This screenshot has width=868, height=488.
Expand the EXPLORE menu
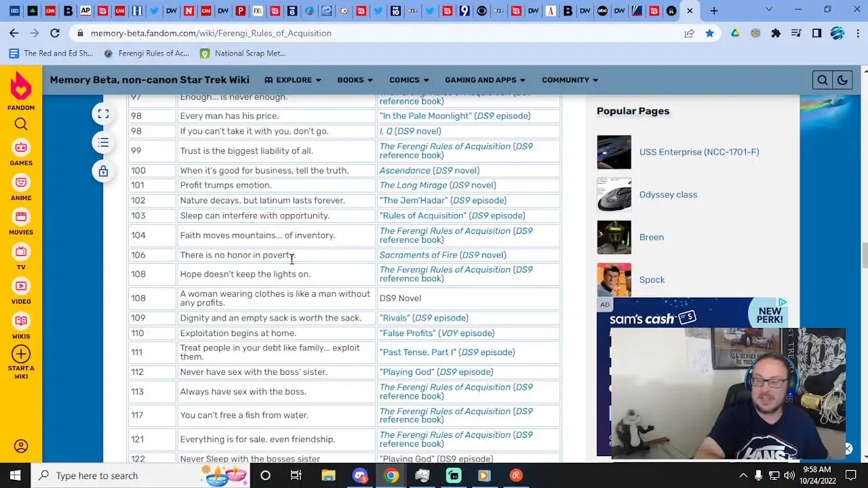pos(293,80)
